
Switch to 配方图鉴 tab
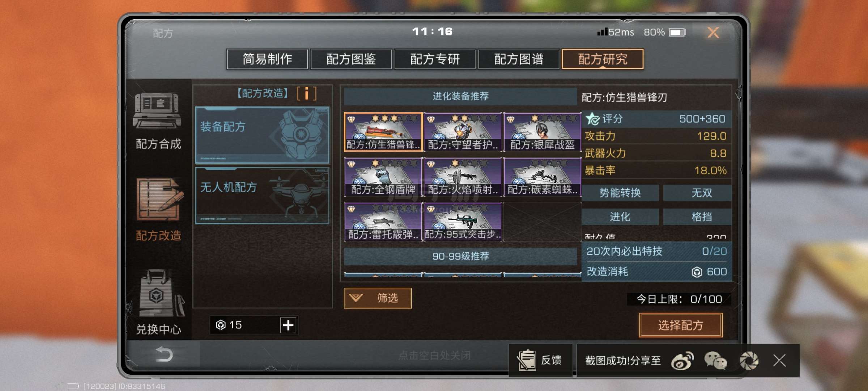351,59
